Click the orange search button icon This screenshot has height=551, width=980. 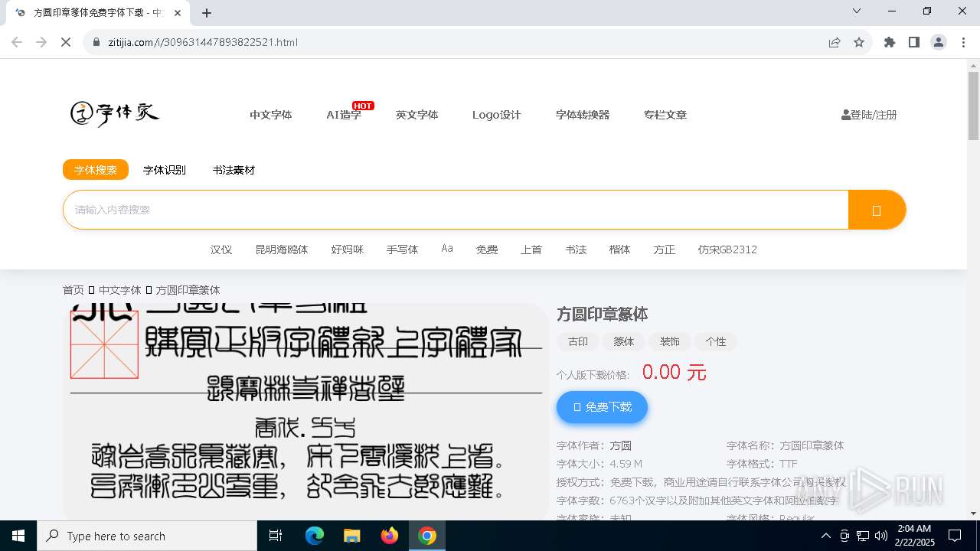click(x=877, y=210)
